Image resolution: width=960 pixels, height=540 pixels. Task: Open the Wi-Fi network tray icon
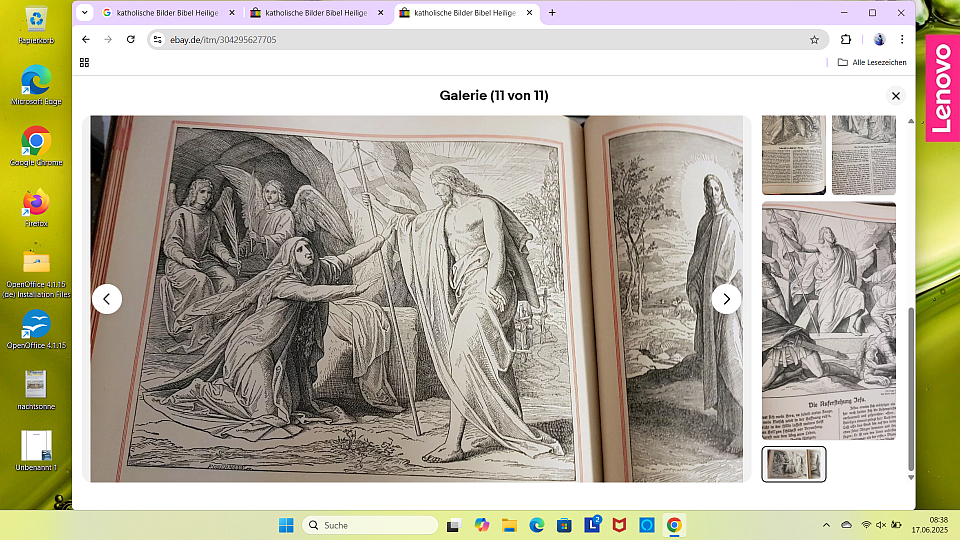pos(866,525)
